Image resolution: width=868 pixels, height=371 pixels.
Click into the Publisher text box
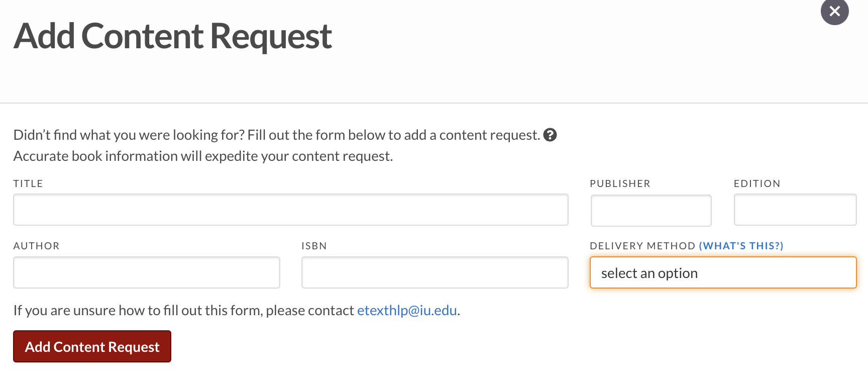click(x=651, y=210)
